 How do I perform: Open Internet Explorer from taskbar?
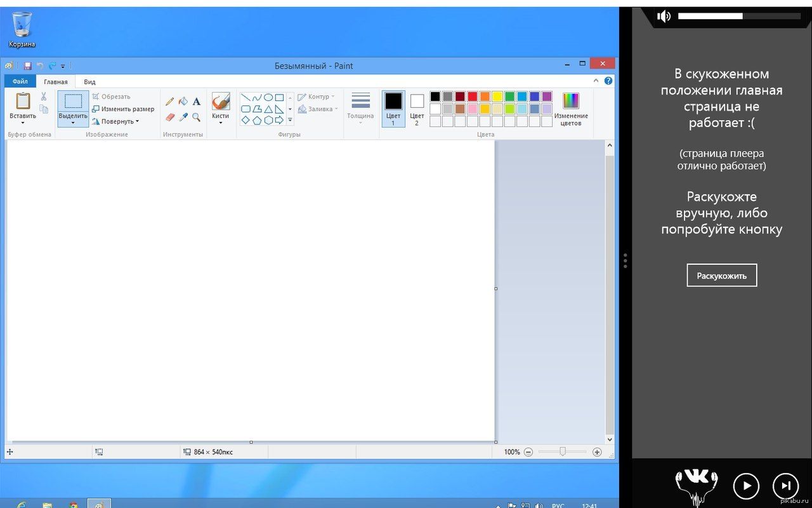pos(21,504)
